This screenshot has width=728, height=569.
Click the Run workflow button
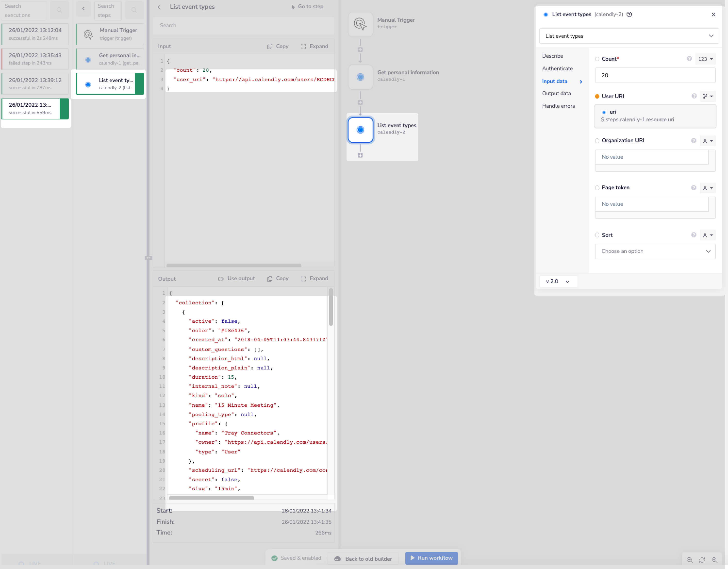[431, 558]
